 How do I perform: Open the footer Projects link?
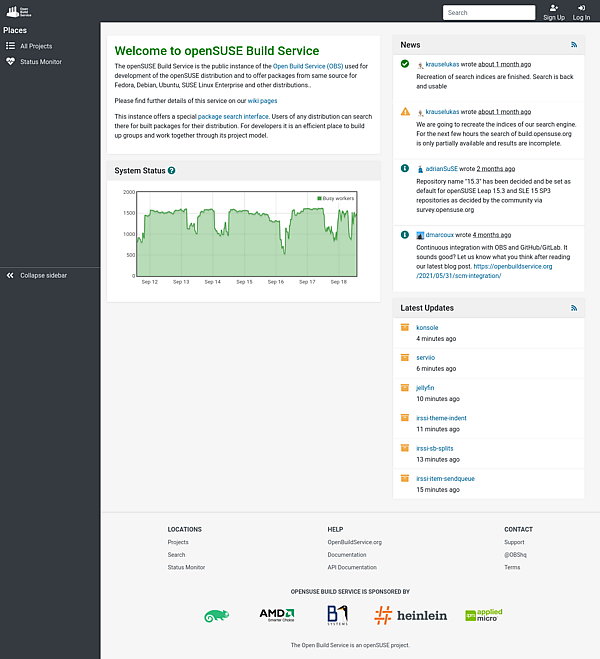click(178, 542)
